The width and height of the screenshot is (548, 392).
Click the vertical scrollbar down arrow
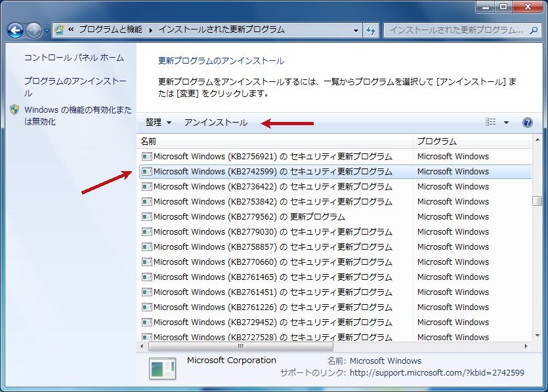[537, 336]
